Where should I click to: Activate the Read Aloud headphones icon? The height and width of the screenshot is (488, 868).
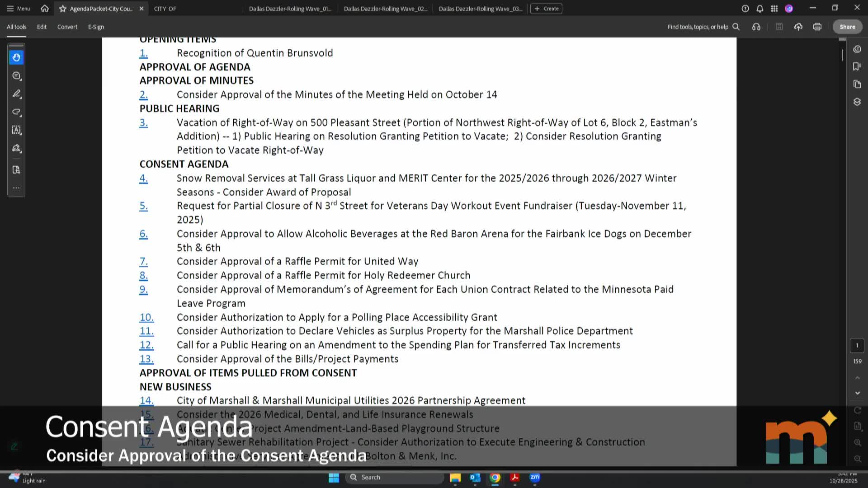pyautogui.click(x=756, y=27)
